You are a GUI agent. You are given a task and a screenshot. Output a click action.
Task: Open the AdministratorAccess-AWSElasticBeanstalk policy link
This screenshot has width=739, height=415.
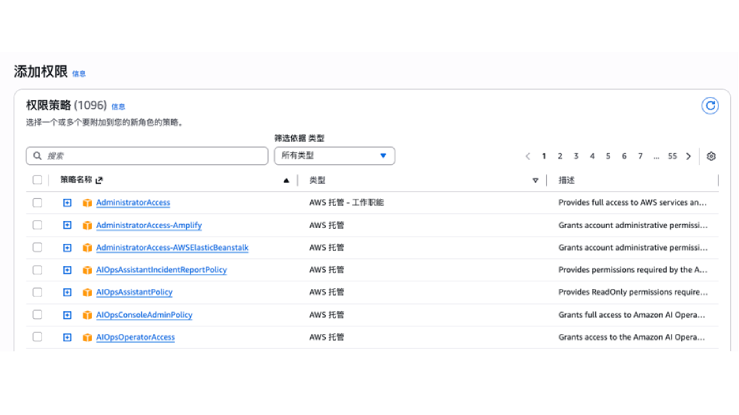click(x=171, y=248)
